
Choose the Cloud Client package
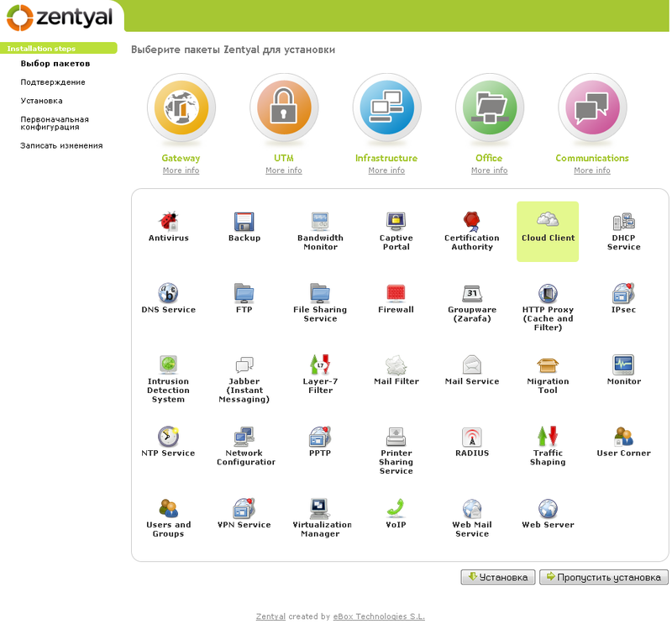coord(548,232)
